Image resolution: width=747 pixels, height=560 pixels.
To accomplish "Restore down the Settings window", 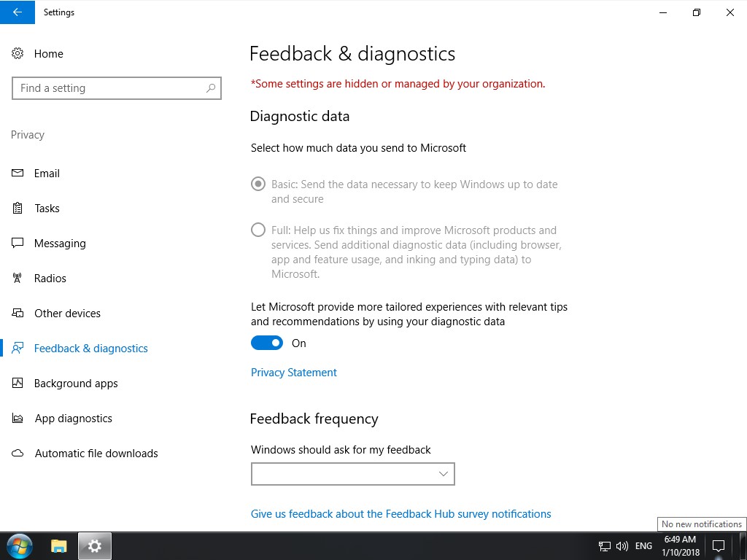I will 697,12.
